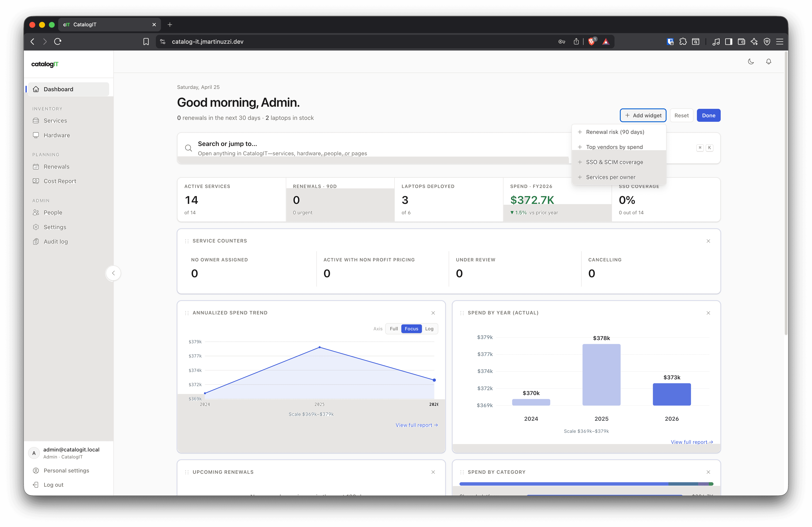Image resolution: width=812 pixels, height=527 pixels.
Task: Open View full report under spend trend
Action: (x=417, y=425)
